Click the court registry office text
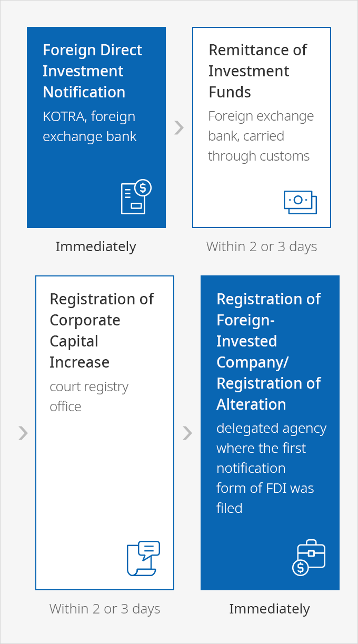The image size is (358, 644). (x=89, y=397)
